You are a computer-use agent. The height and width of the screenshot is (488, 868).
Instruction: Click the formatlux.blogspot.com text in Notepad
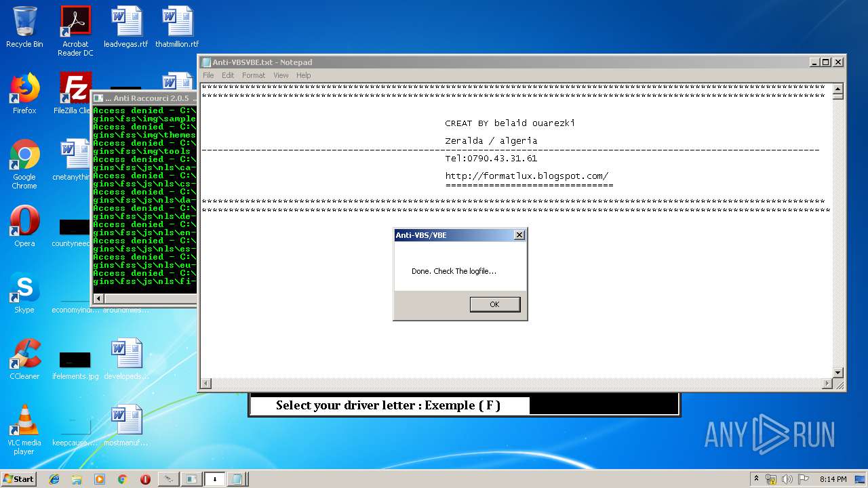coord(527,176)
